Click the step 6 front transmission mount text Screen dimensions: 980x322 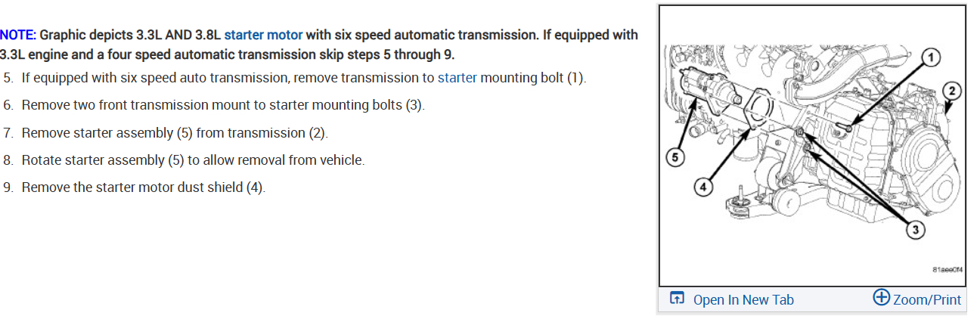(x=223, y=105)
